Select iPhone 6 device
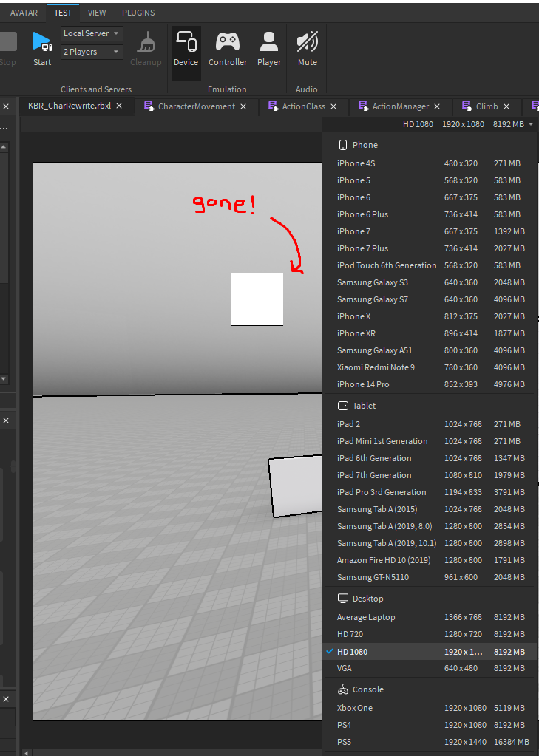Viewport: 539px width, 756px height. pyautogui.click(x=430, y=197)
